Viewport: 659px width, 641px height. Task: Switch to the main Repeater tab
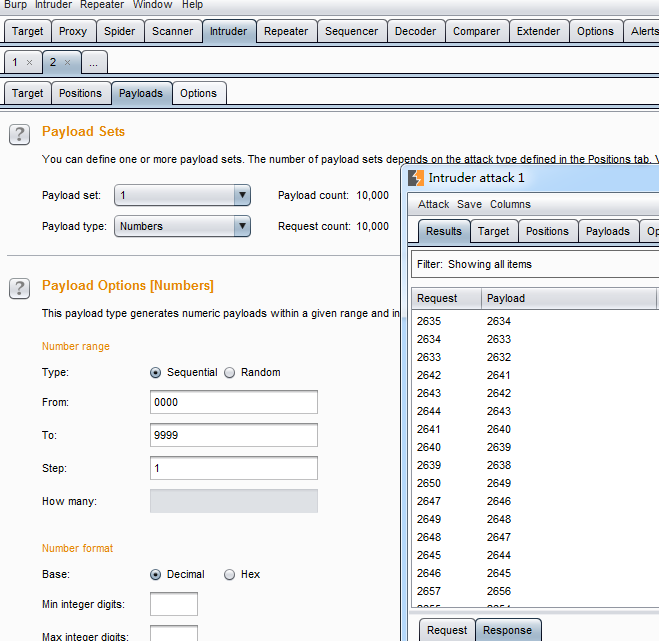click(286, 32)
